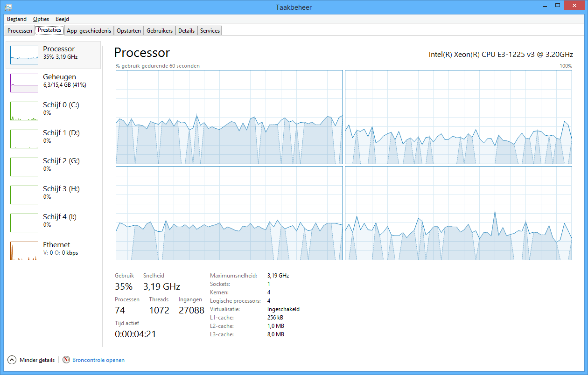Click the L2-cache value 1,0 MB
The height and width of the screenshot is (375, 588).
point(276,326)
